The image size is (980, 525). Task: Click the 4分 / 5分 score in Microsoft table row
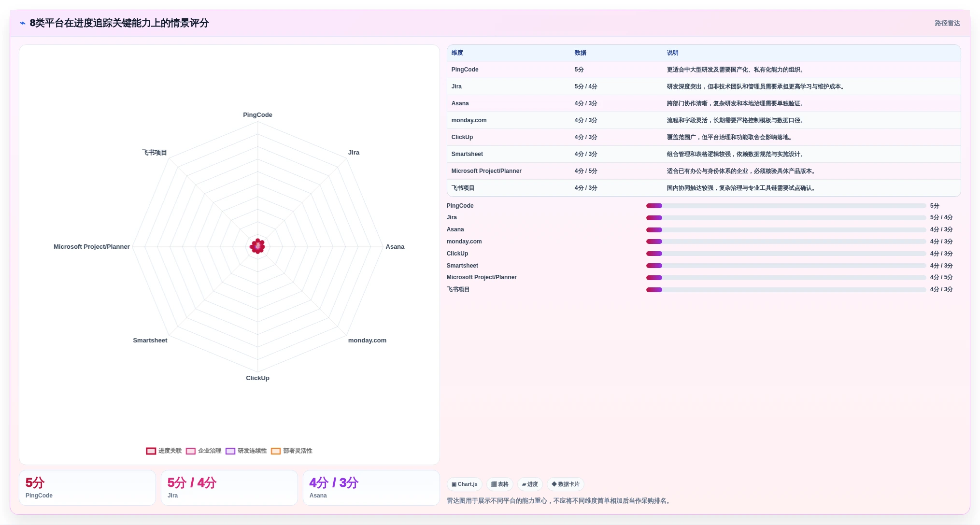586,171
